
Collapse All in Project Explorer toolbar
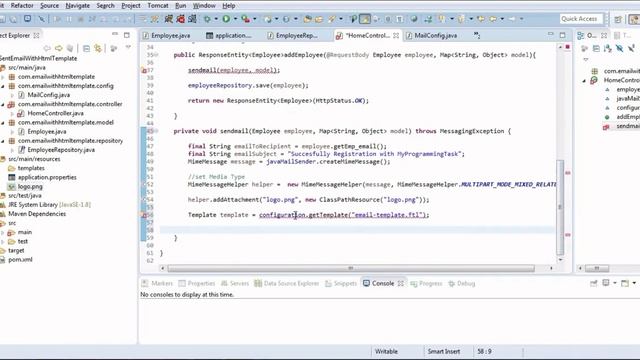[86, 49]
